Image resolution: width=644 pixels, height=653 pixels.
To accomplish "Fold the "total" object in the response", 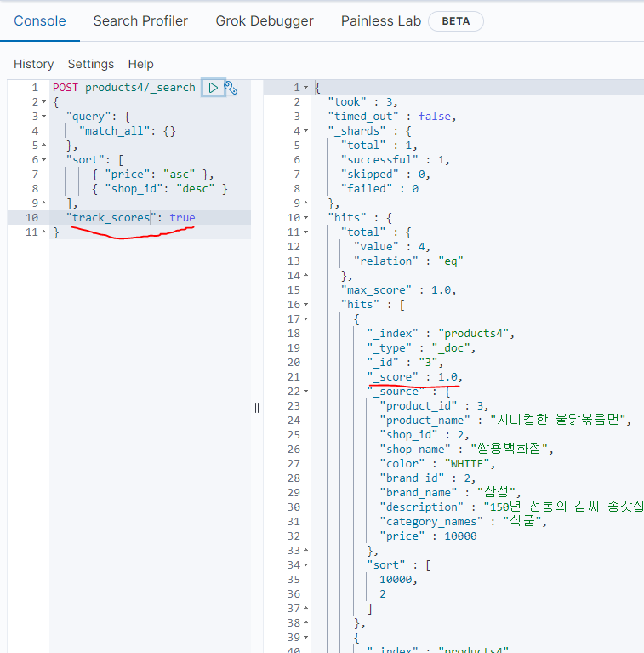I will (x=305, y=232).
